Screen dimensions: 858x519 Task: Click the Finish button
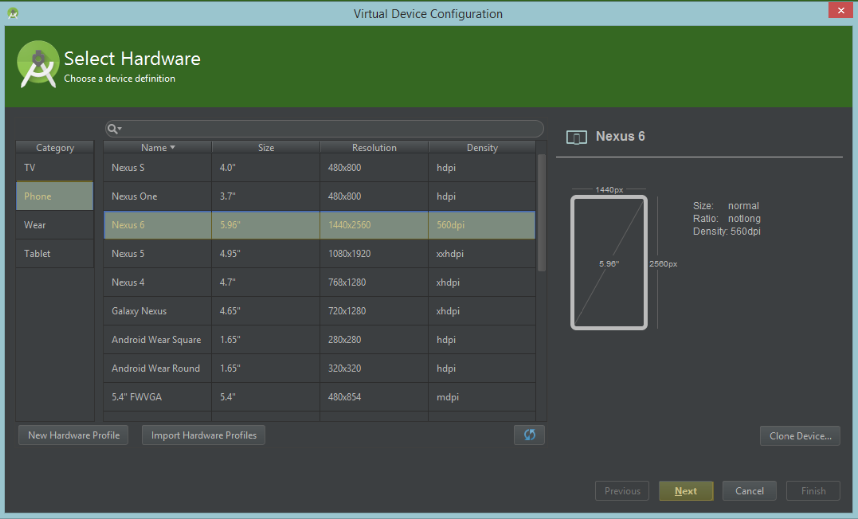(x=813, y=491)
